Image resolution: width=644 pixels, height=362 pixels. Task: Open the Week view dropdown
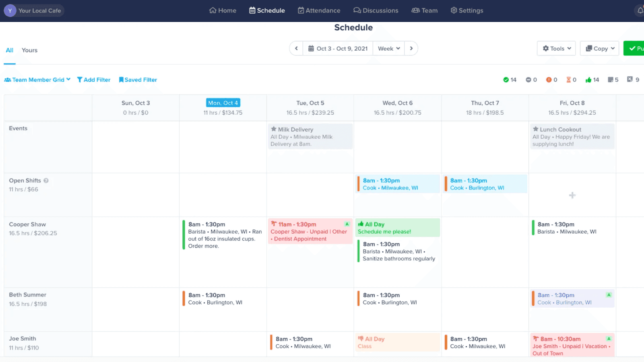pos(388,48)
